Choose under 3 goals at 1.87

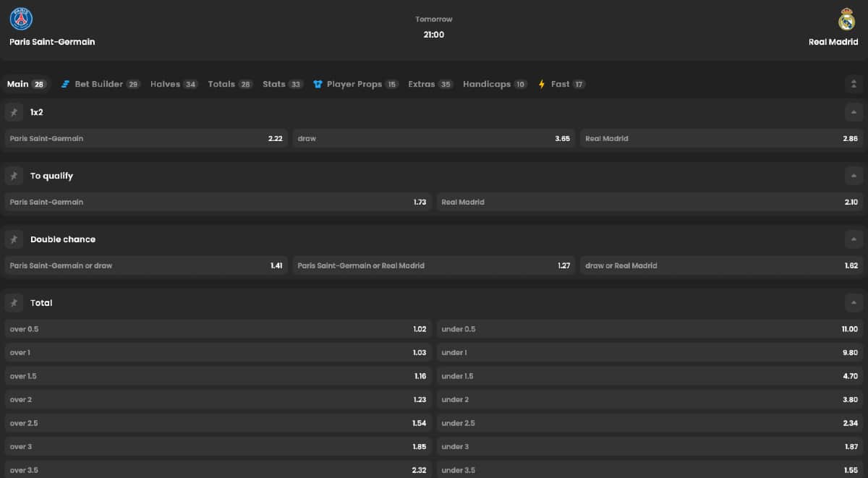tap(650, 446)
